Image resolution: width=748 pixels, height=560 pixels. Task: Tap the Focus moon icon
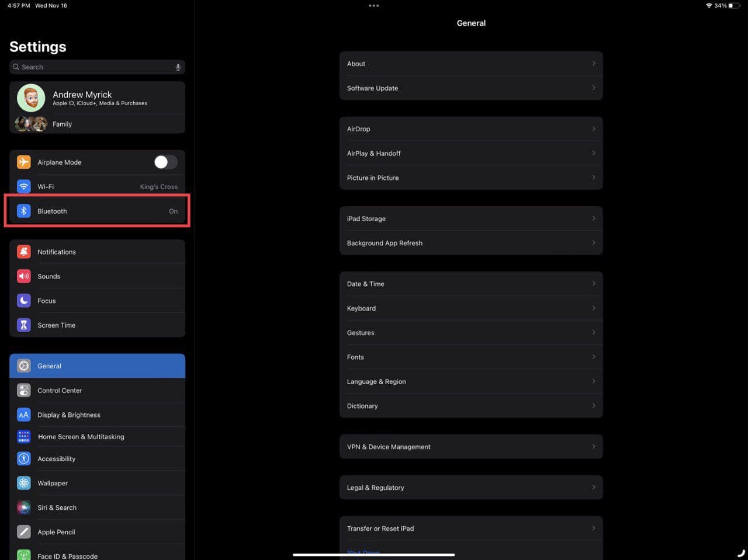coord(23,301)
